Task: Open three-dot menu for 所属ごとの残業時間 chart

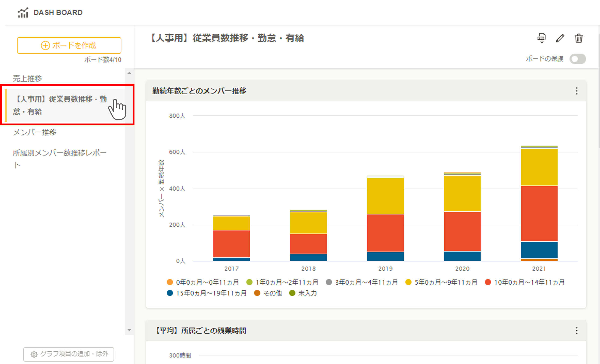Action: (x=576, y=331)
